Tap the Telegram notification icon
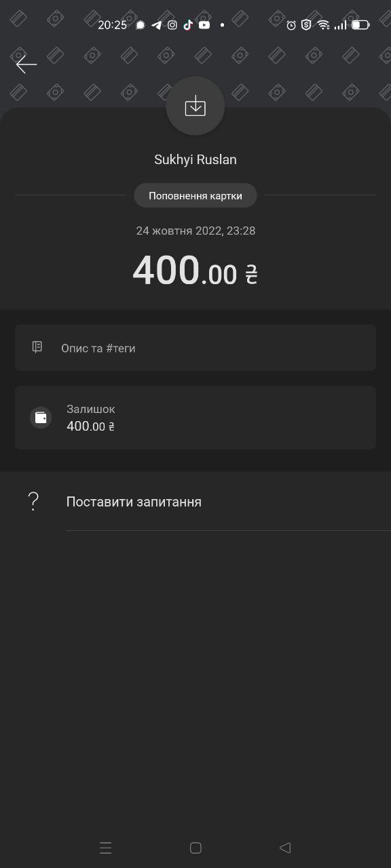 click(157, 25)
